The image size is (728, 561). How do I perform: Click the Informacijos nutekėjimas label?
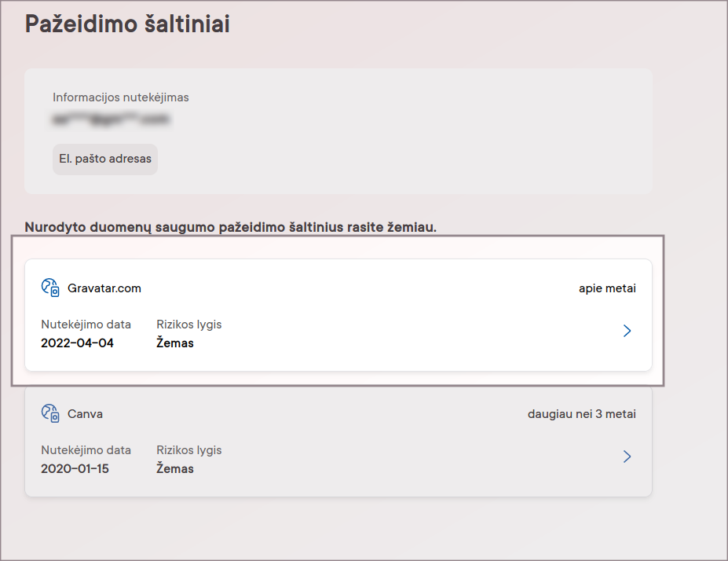121,97
